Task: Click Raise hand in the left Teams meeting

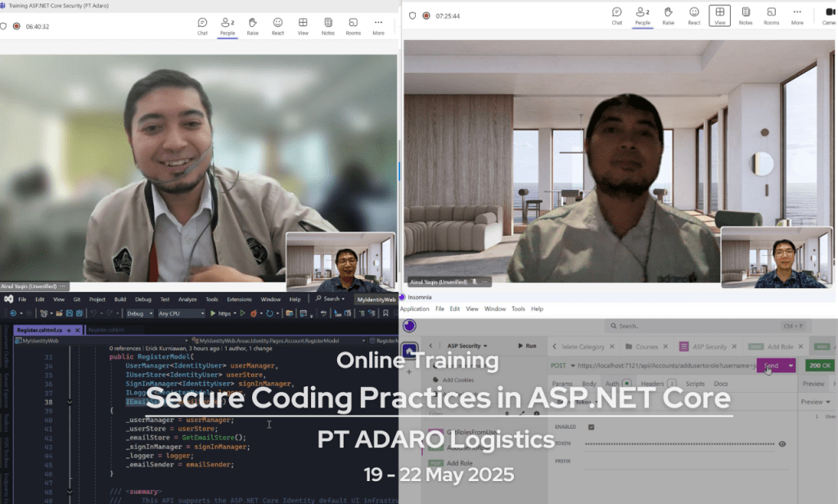Action: click(252, 24)
